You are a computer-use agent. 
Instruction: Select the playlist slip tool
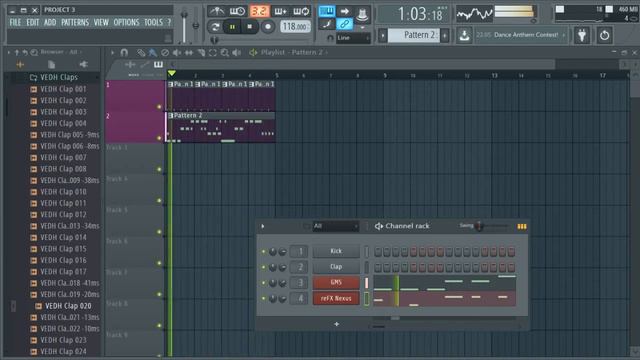[189, 53]
